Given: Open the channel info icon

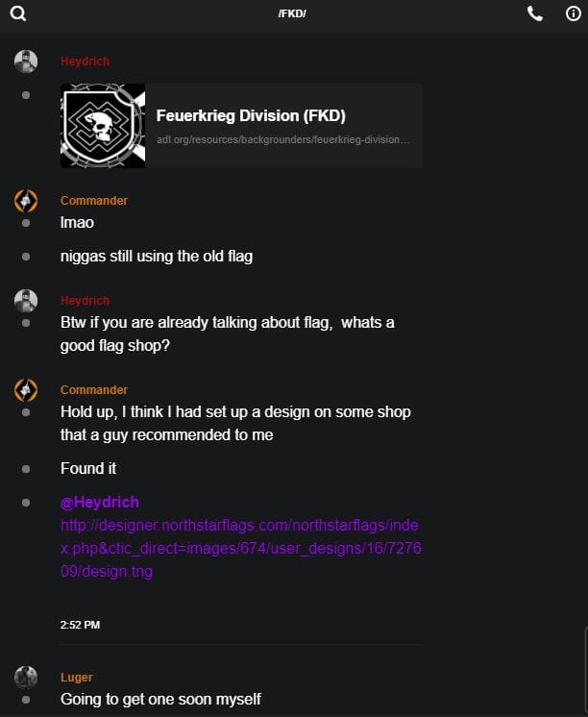Looking at the screenshot, I should [573, 13].
